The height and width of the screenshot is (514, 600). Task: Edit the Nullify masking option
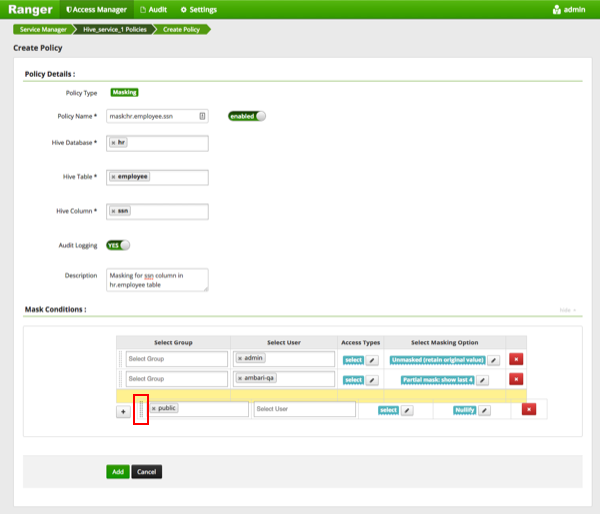click(x=485, y=410)
